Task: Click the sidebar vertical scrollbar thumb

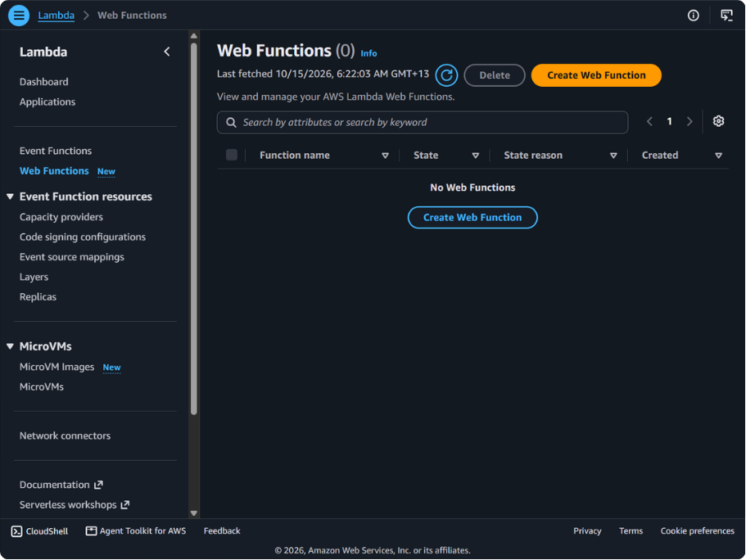Action: point(193,229)
